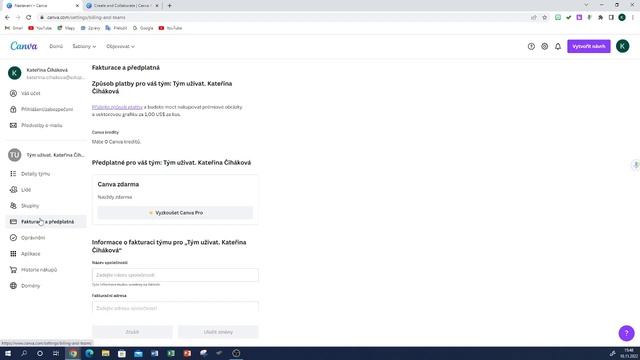
Task: Open the purple help bubble at bottom right
Action: 627,333
